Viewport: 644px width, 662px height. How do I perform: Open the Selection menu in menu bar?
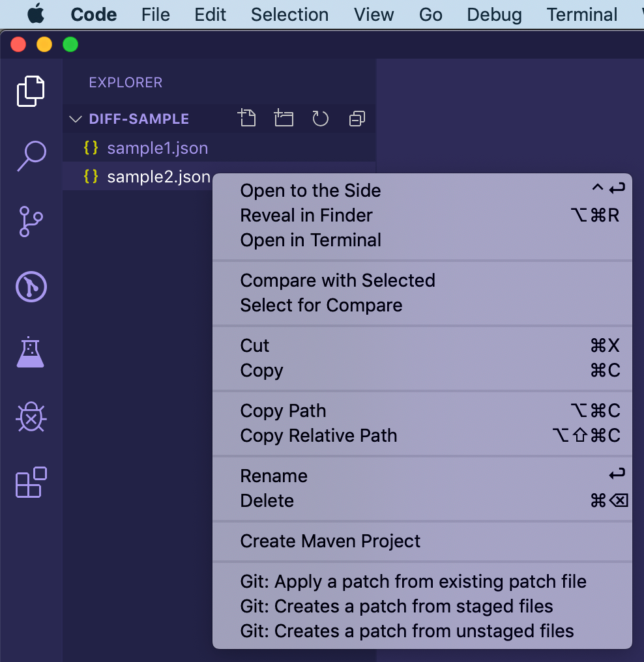[289, 15]
